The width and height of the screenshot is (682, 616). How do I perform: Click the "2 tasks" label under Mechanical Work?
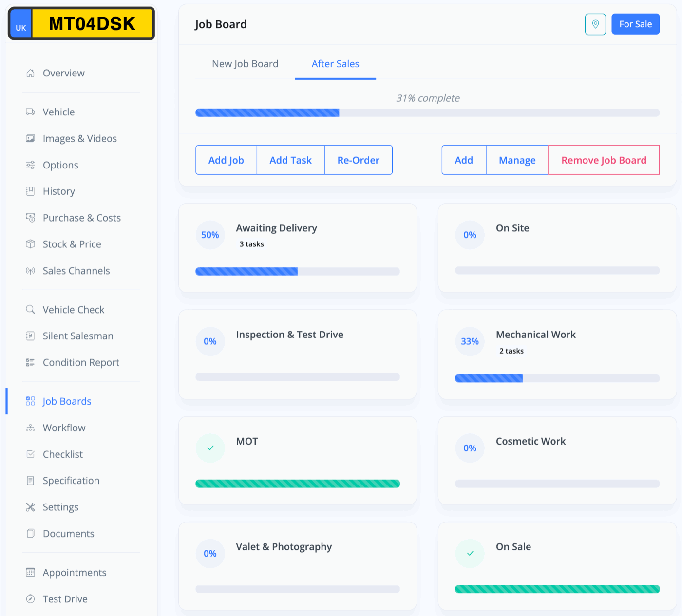click(x=511, y=351)
